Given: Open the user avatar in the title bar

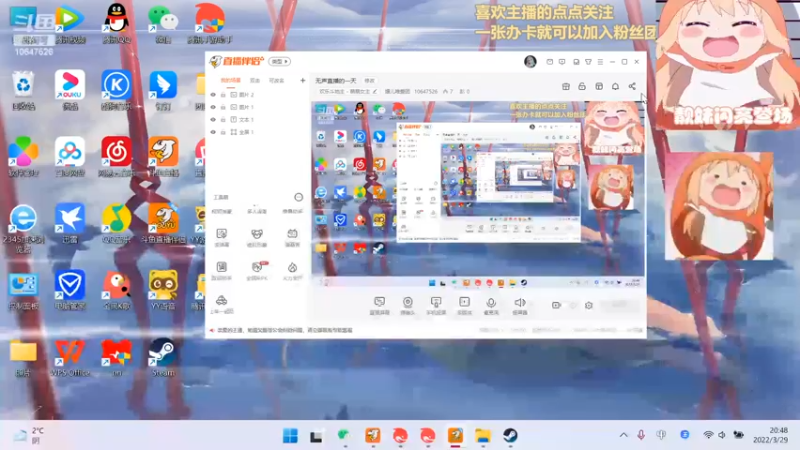Looking at the screenshot, I should (x=530, y=62).
